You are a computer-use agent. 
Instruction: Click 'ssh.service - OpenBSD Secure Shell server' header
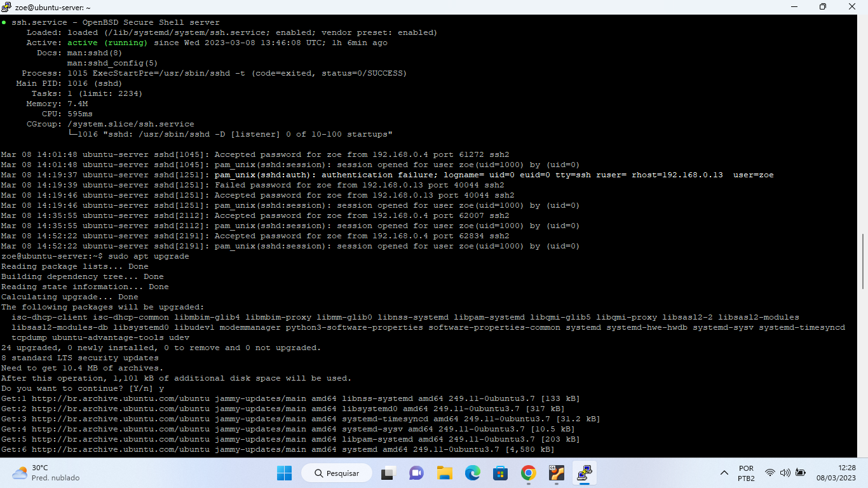point(116,22)
